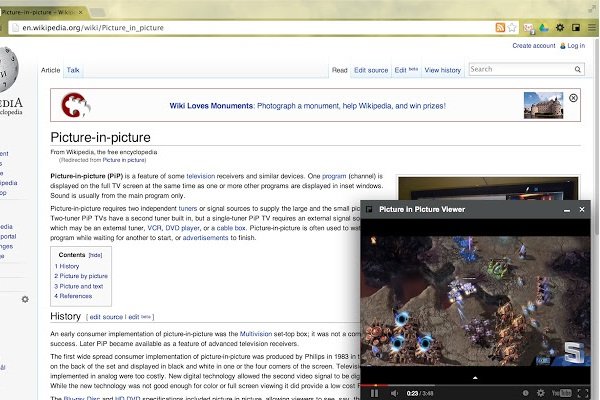
Task: Open the castle photo thumbnail in the banner
Action: (543, 105)
